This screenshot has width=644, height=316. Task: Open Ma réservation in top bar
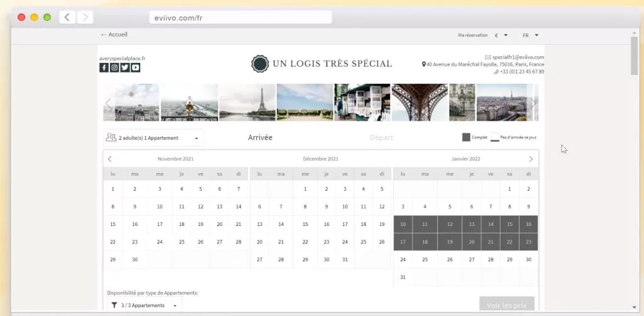473,35
